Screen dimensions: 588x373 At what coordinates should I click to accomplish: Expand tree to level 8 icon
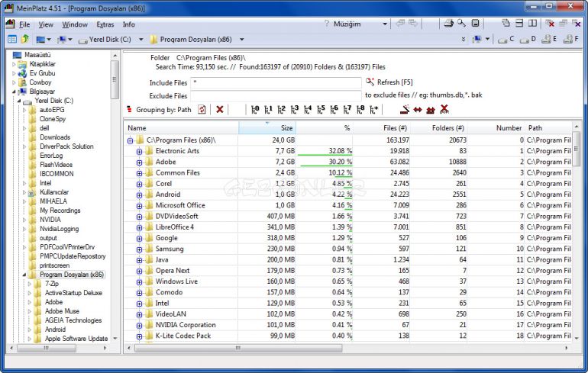click(360, 109)
